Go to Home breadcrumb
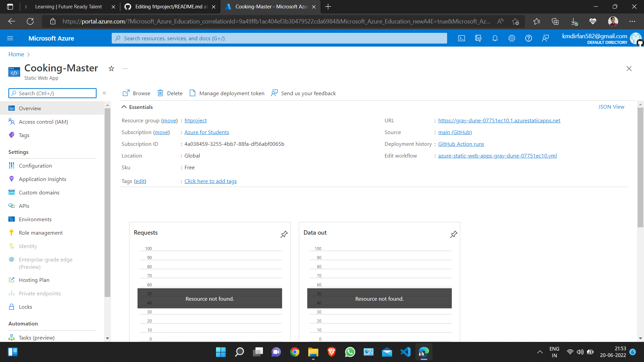 [x=16, y=54]
